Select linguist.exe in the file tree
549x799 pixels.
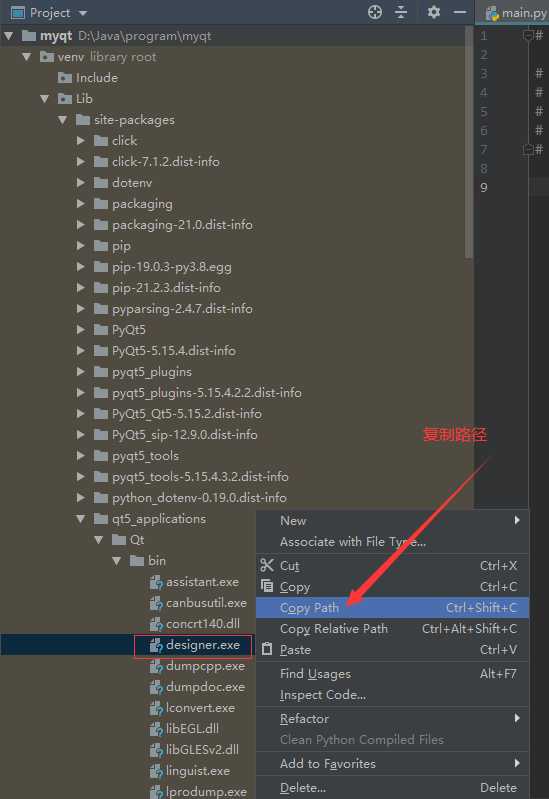pyautogui.click(x=198, y=770)
